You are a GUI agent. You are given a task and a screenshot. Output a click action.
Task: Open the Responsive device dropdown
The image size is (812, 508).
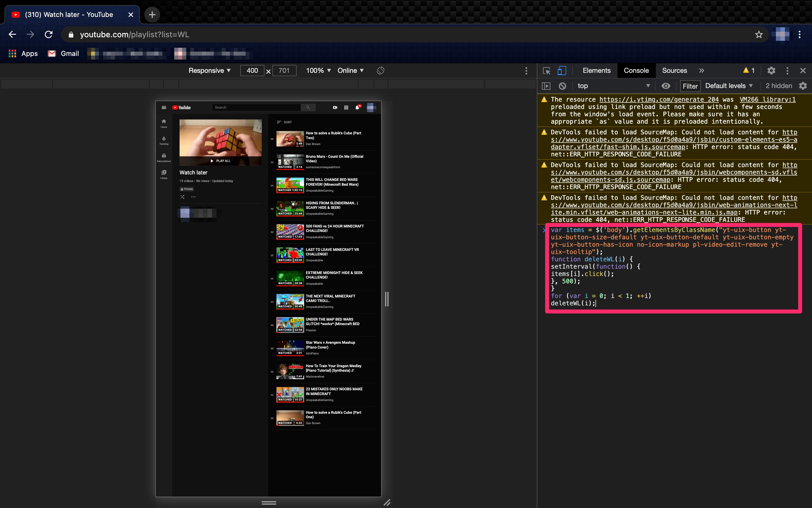coord(210,71)
